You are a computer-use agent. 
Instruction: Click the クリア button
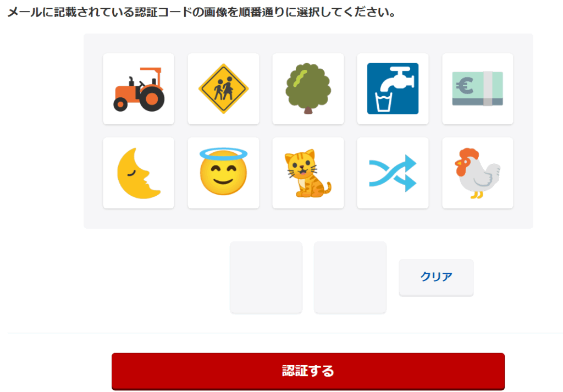(x=436, y=278)
